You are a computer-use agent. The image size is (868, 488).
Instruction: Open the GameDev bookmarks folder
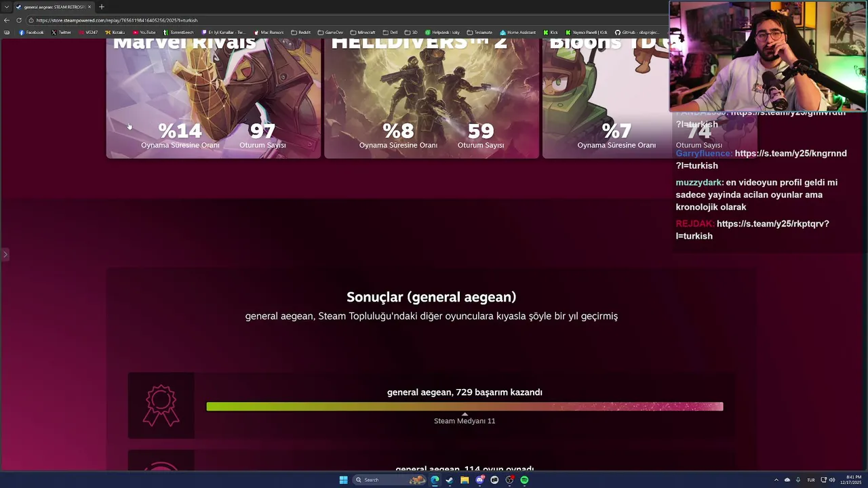click(x=330, y=33)
